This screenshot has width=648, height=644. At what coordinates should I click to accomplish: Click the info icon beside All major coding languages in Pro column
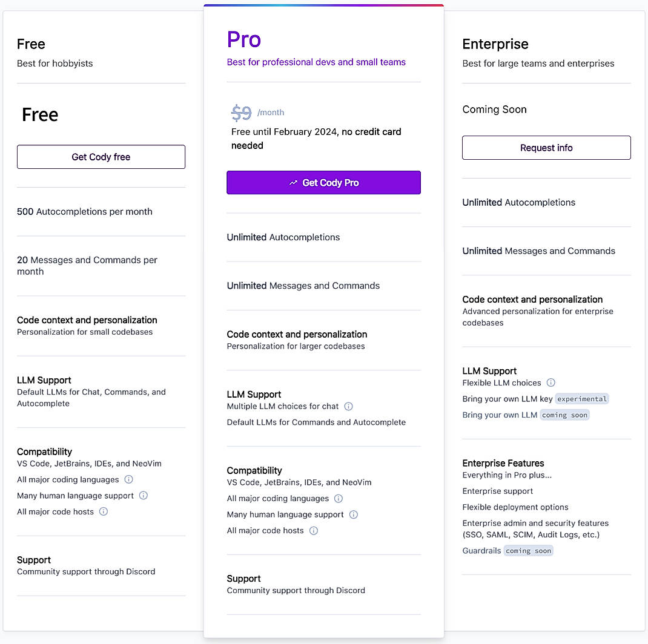338,498
